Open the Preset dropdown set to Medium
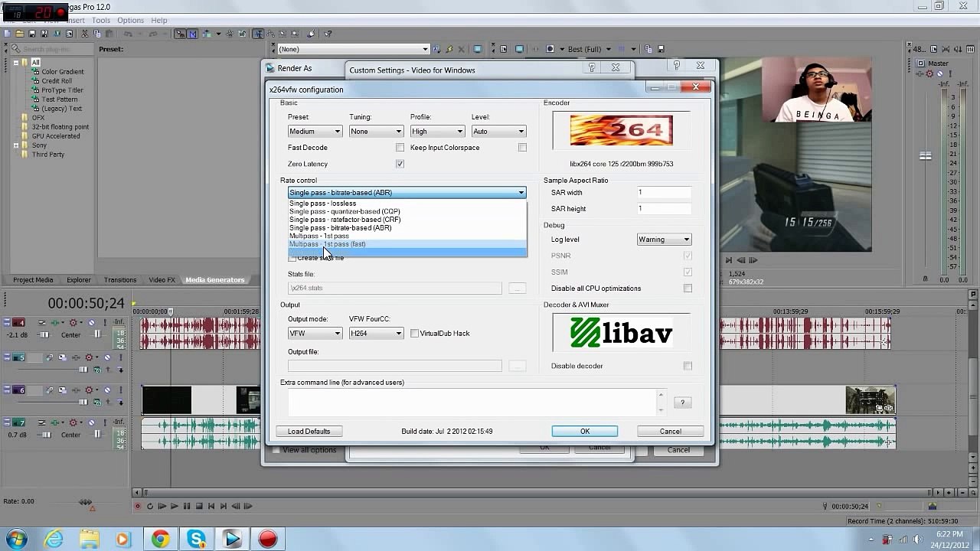980x551 pixels. tap(315, 132)
